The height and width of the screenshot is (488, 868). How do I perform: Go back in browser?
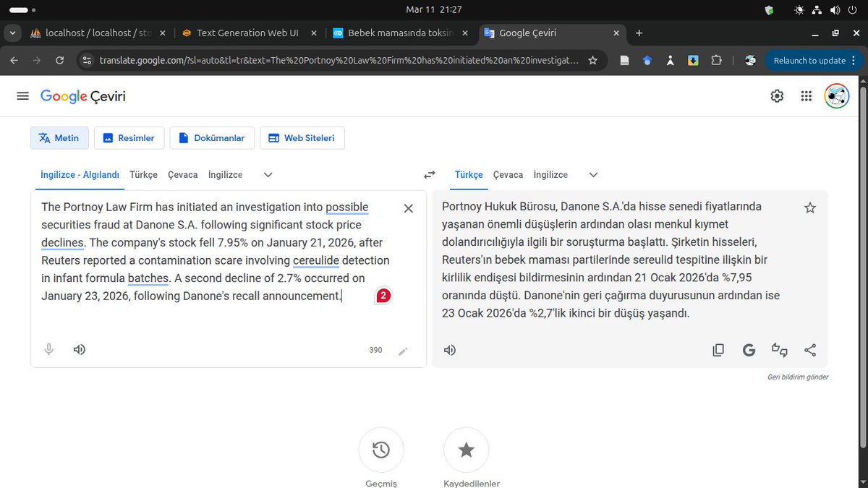(x=14, y=61)
